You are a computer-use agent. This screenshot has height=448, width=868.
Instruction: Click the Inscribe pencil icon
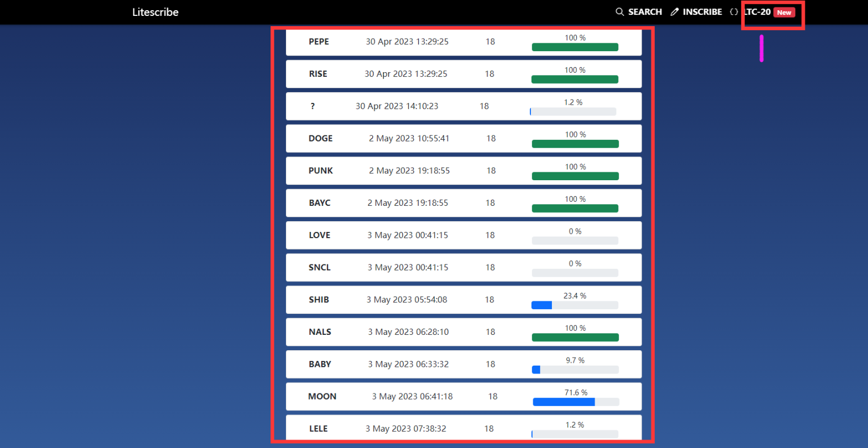[x=675, y=12]
